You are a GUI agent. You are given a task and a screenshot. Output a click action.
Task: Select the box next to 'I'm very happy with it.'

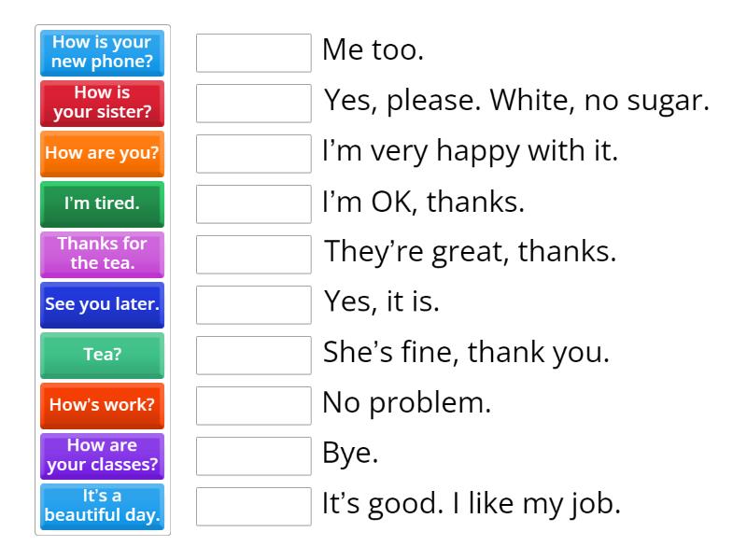coord(254,154)
